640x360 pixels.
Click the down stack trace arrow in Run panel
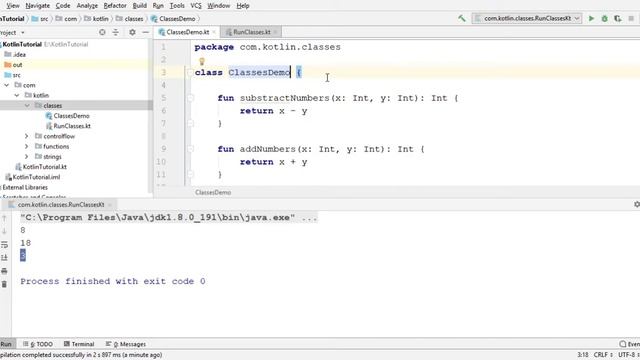pyautogui.click(x=4, y=231)
